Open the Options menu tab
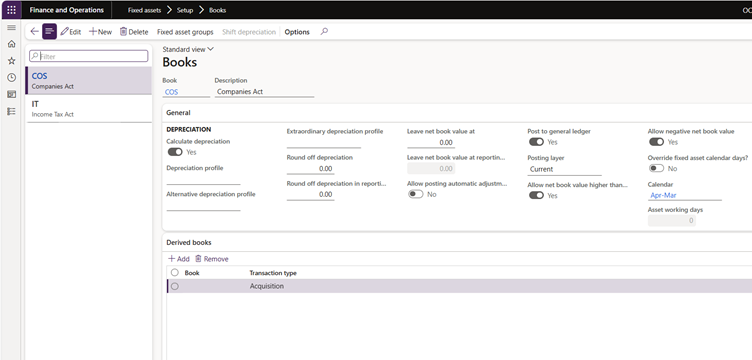 [297, 32]
